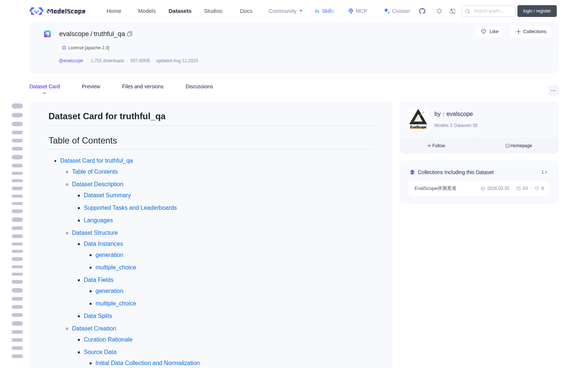Open the three-dot more options menu
The image size is (588, 368).
pos(553,90)
